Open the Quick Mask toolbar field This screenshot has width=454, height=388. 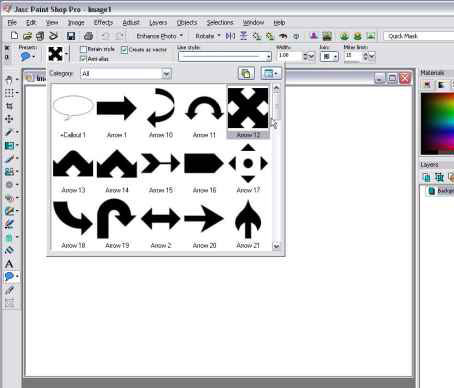point(419,36)
